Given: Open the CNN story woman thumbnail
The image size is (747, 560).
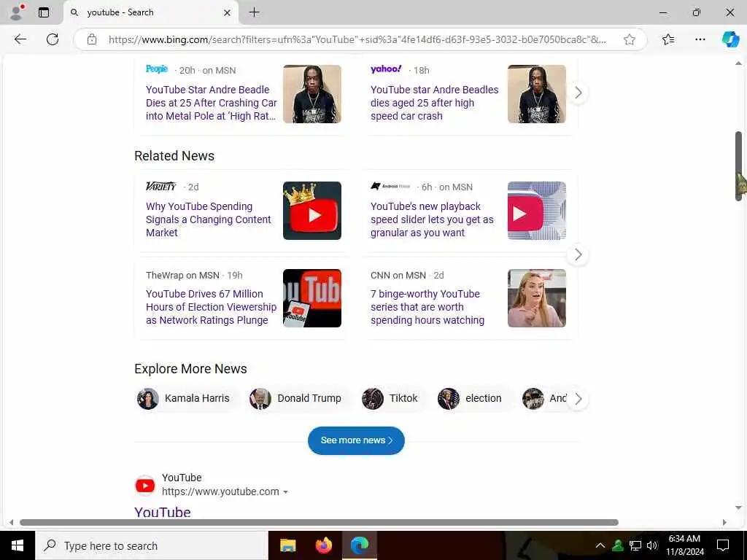Looking at the screenshot, I should tap(537, 298).
